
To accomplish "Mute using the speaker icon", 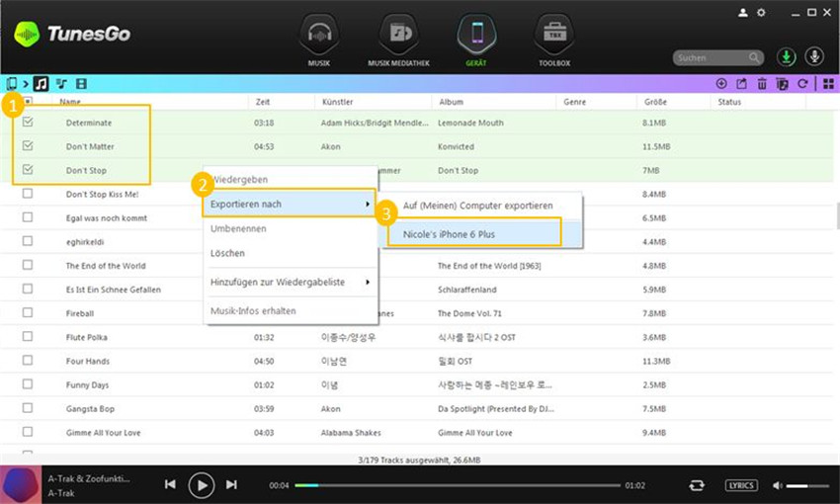I will 778,485.
